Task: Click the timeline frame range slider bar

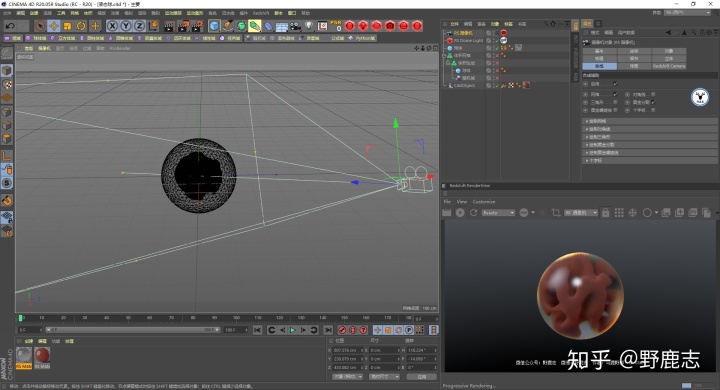Action: pos(132,330)
